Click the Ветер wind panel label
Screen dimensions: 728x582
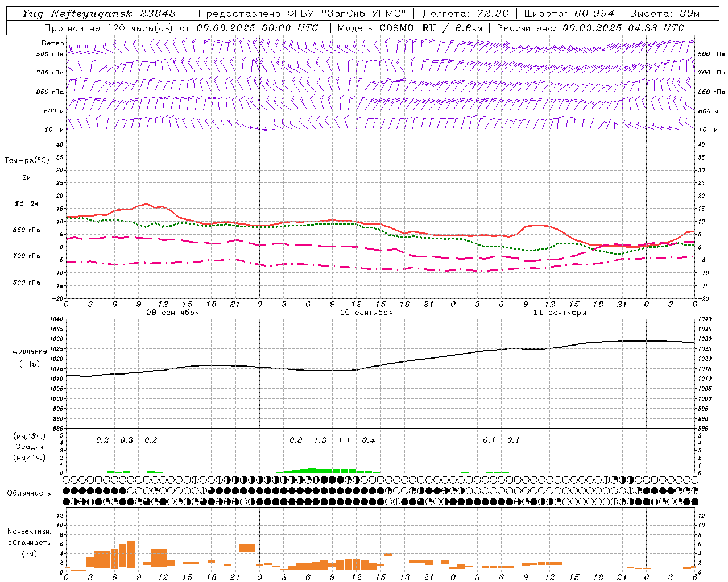click(x=52, y=43)
